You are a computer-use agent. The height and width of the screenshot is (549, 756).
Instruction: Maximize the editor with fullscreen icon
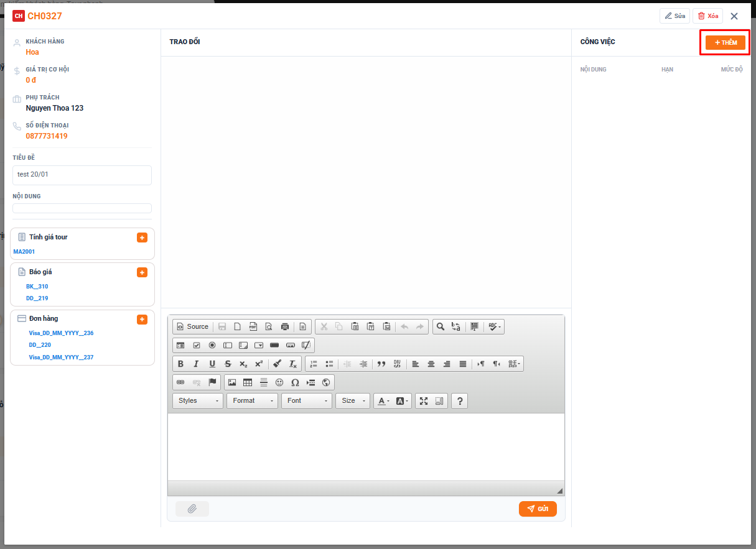tap(424, 401)
